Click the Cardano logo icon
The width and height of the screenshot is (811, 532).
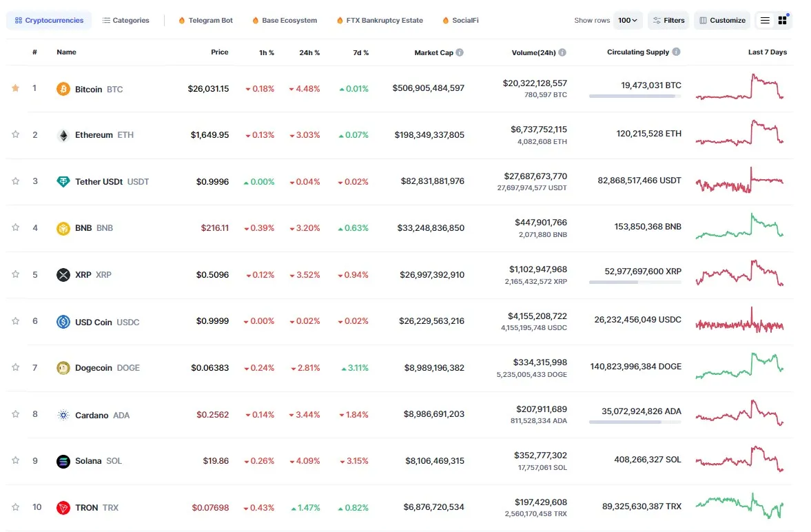pos(63,415)
